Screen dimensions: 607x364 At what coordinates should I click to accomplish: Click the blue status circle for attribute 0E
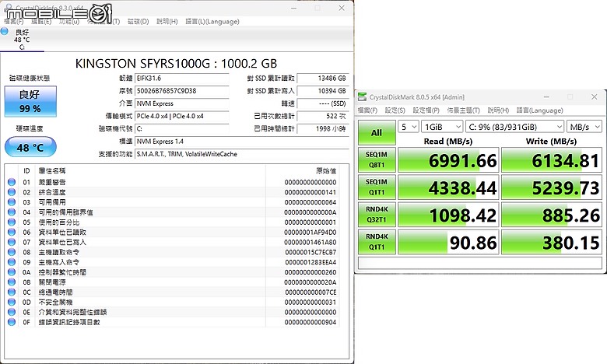(12, 312)
